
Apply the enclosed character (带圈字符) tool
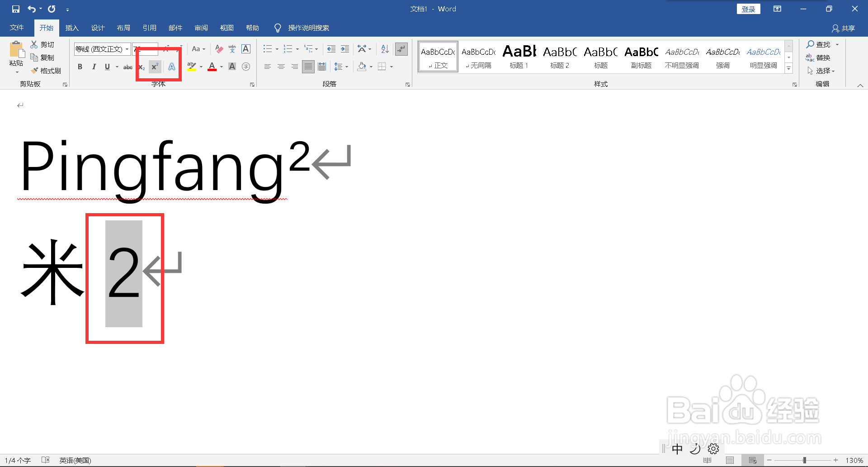(246, 67)
